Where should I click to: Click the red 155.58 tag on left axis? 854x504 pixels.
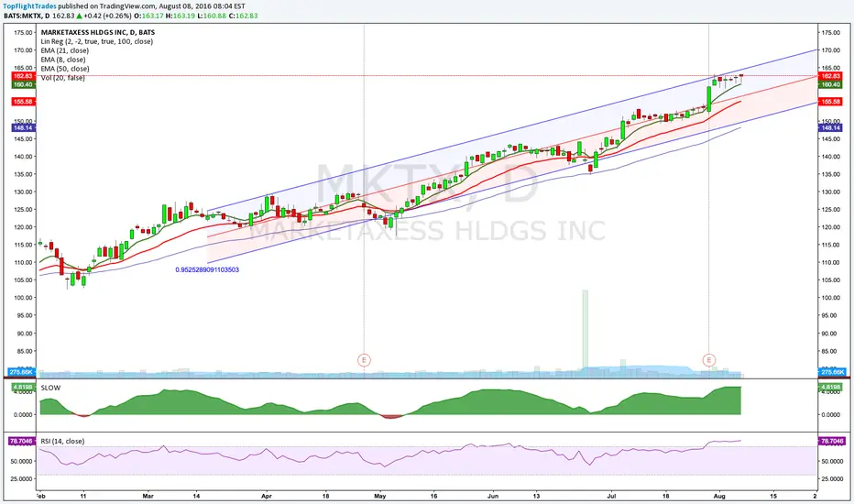coord(23,102)
